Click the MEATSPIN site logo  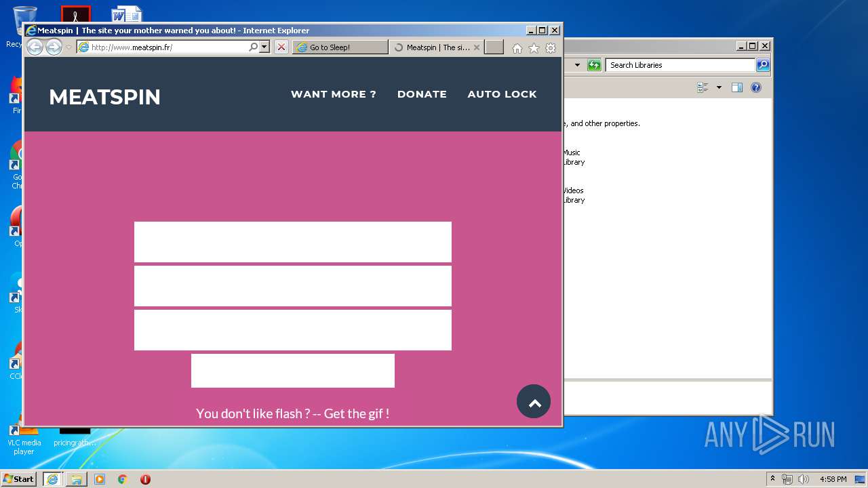coord(104,97)
